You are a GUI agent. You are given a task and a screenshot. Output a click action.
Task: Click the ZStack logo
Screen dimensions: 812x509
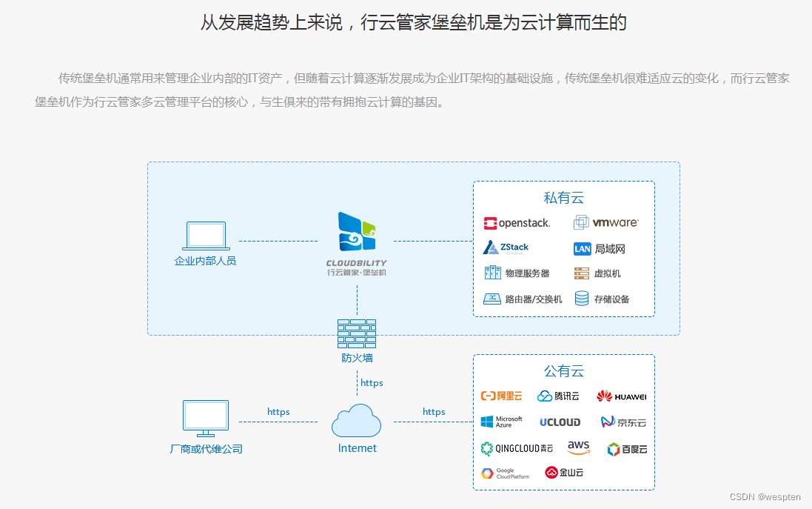[506, 247]
